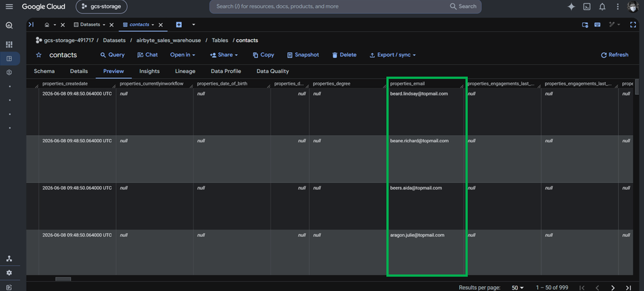The height and width of the screenshot is (291, 644).
Task: Switch to the Datasets editor tab
Action: [87, 25]
